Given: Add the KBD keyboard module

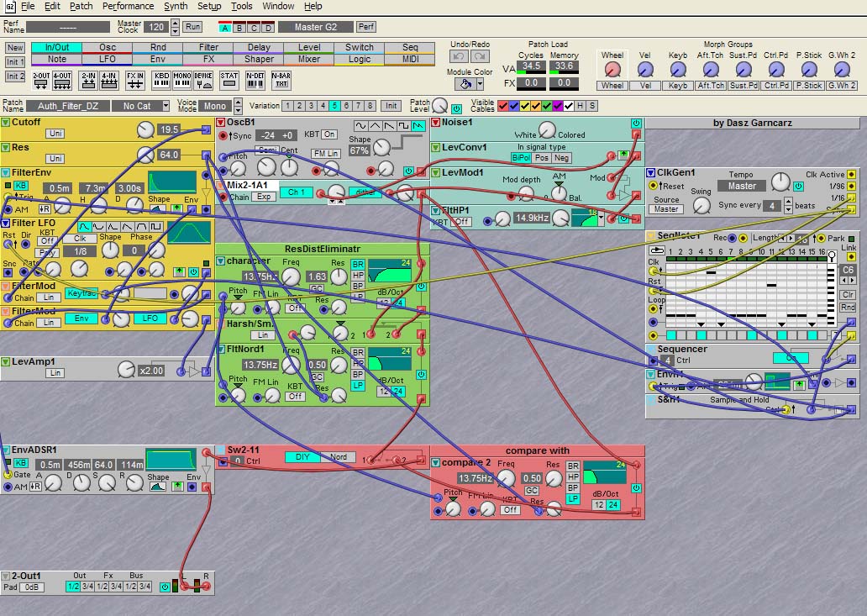Looking at the screenshot, I should (161, 80).
